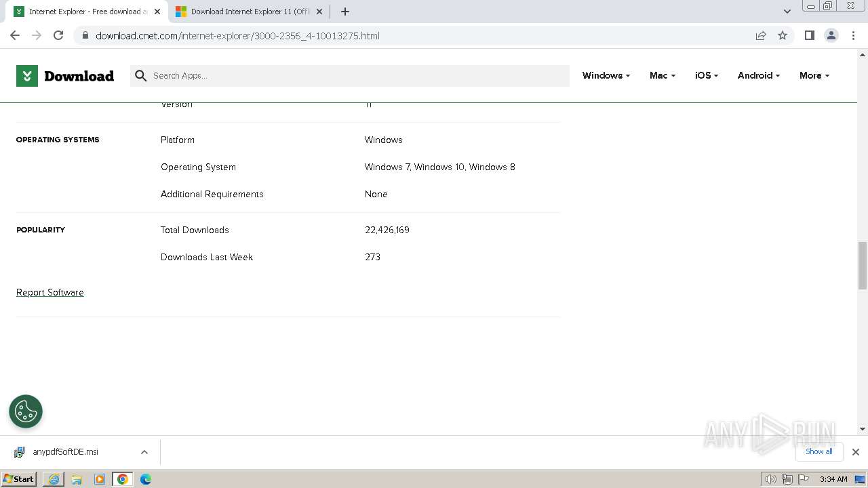Launch Microsoft Edge from taskbar
The image size is (868, 488).
(x=146, y=479)
